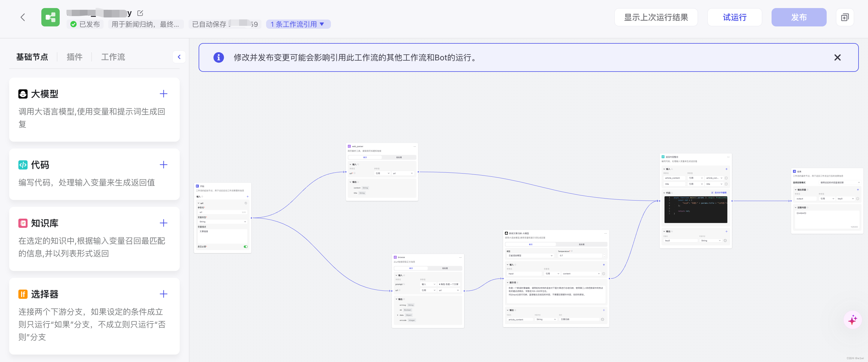The height and width of the screenshot is (362, 868).
Task: Open 新闻文章归纳-大模型 node options menu
Action: pyautogui.click(x=606, y=234)
